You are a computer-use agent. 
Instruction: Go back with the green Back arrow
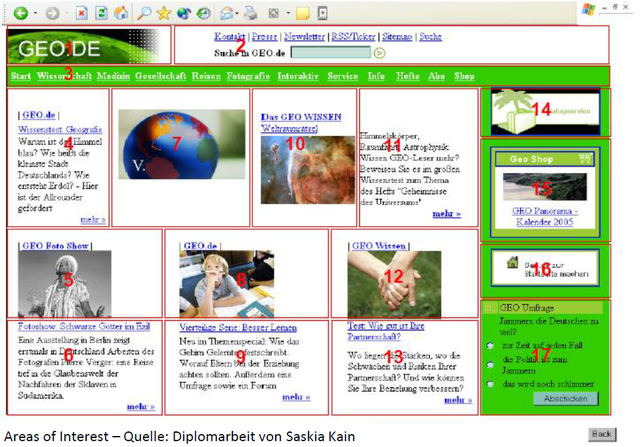[20, 13]
